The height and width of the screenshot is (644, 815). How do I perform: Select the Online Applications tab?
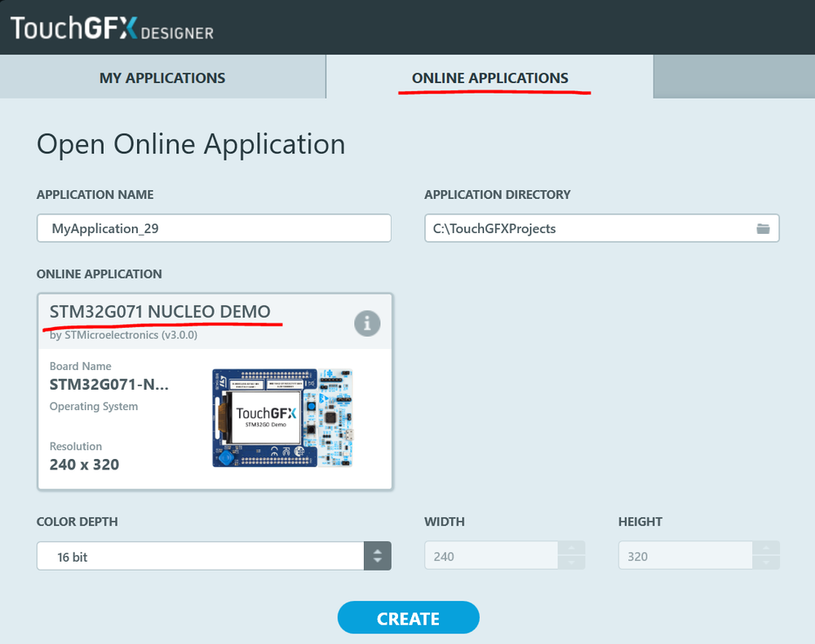pyautogui.click(x=489, y=78)
